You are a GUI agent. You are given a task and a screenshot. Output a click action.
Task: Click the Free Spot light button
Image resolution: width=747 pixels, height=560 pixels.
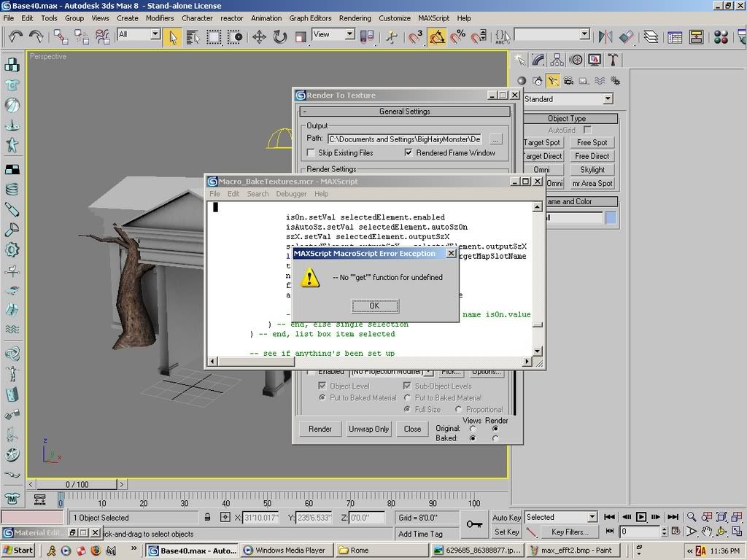coord(592,142)
